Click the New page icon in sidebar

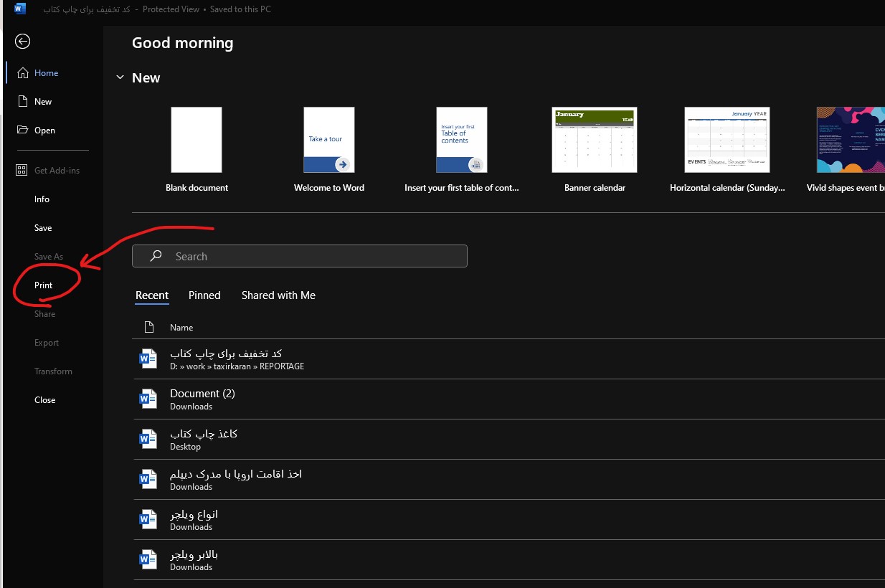(23, 102)
